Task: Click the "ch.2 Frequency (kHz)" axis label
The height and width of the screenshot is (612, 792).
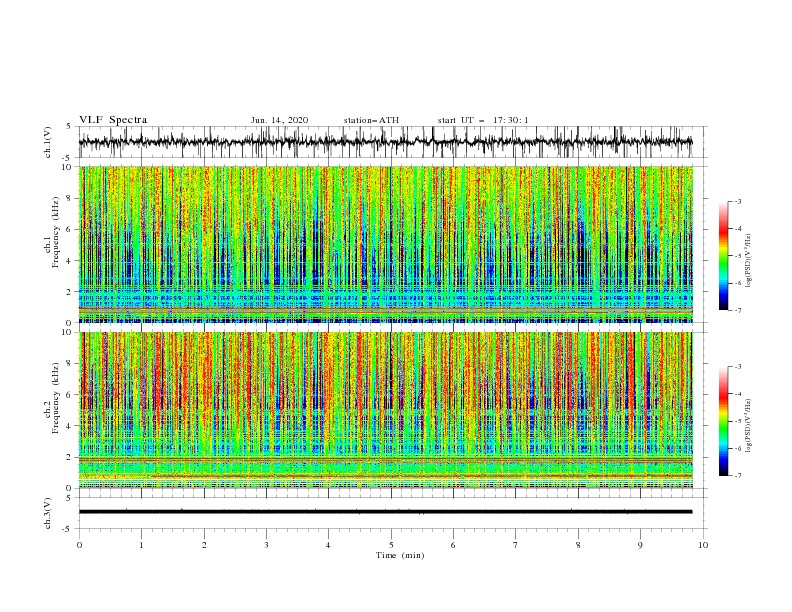Action: click(x=52, y=398)
